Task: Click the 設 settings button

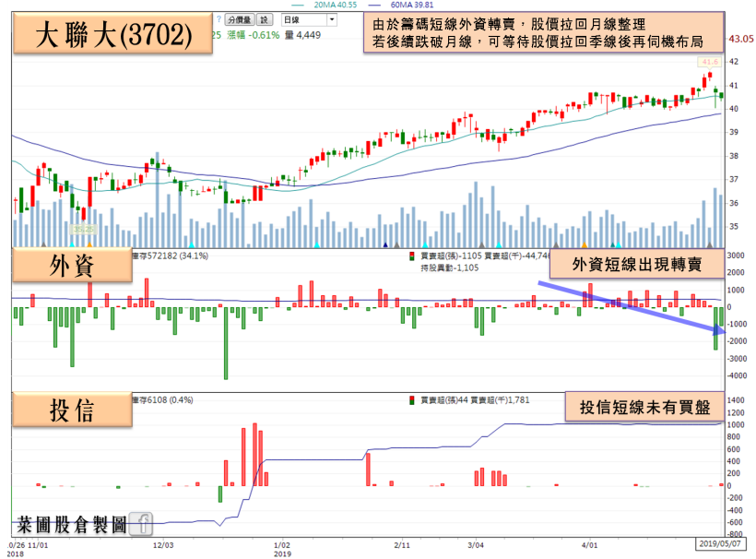Action: click(x=265, y=19)
